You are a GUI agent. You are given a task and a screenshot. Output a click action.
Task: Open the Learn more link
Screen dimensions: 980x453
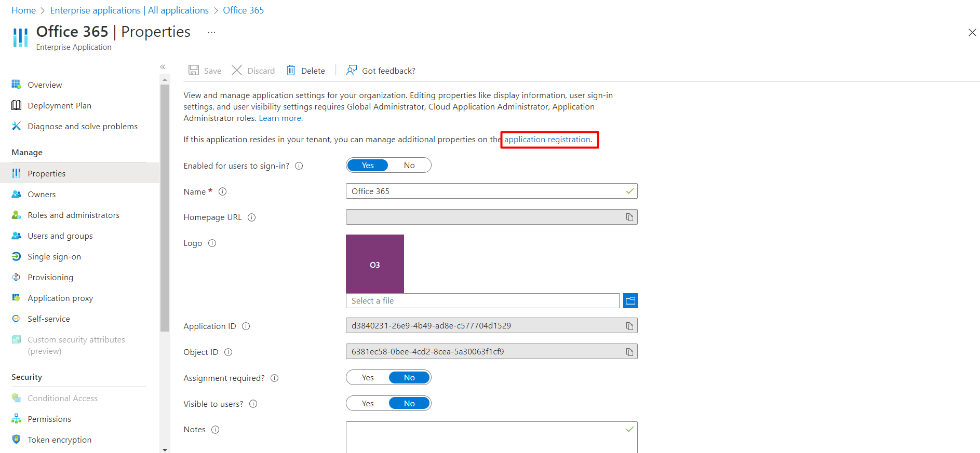tap(280, 118)
